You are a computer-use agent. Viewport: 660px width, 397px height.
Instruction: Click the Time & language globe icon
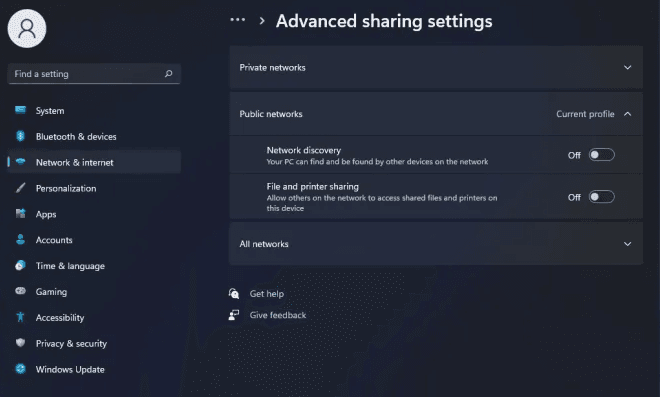click(20, 265)
